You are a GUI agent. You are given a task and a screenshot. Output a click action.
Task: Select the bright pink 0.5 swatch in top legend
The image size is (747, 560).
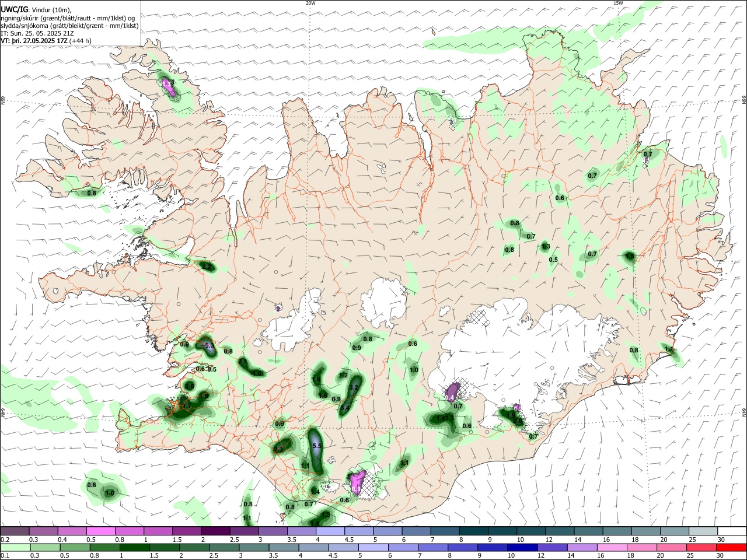(100, 531)
